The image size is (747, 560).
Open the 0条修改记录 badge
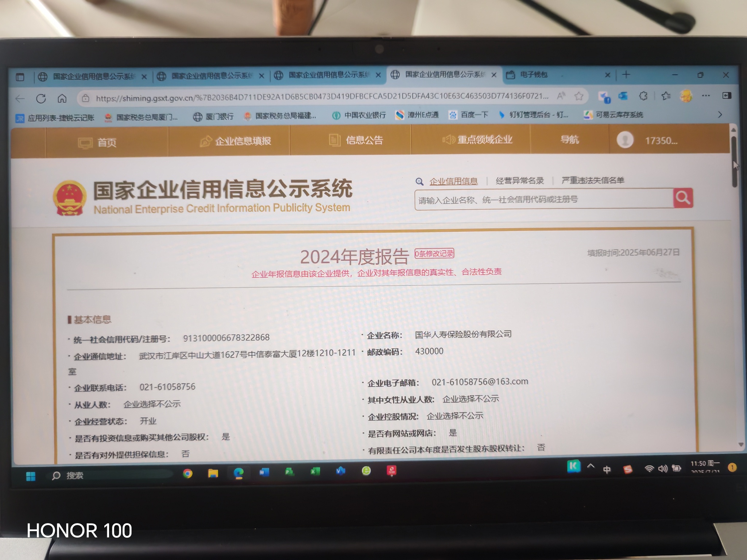434,253
